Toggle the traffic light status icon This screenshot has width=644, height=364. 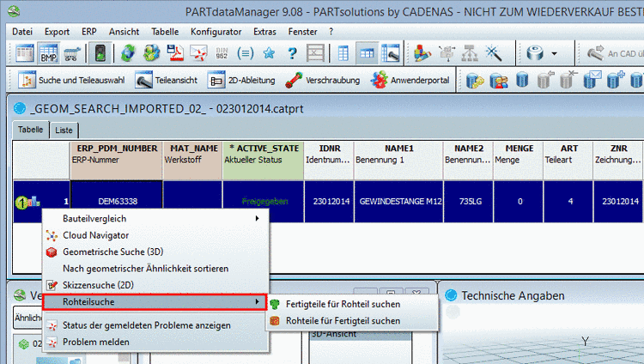point(100,53)
